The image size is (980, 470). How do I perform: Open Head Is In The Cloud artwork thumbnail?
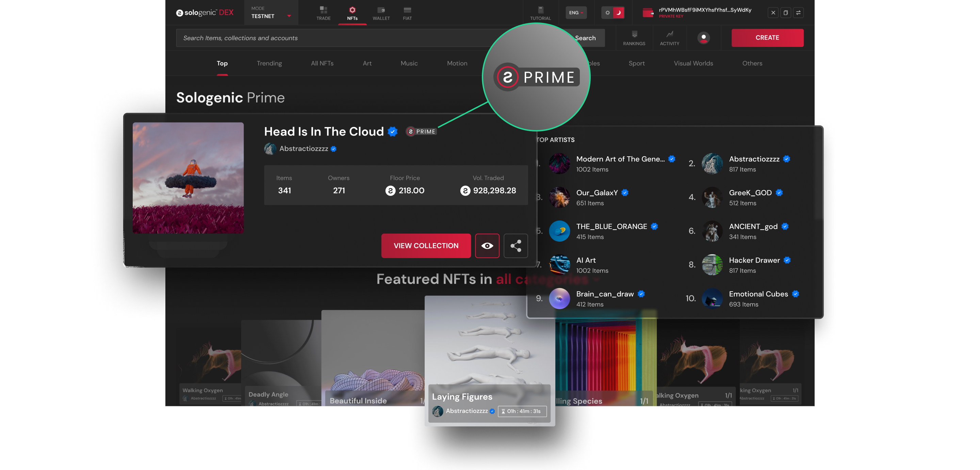188,177
